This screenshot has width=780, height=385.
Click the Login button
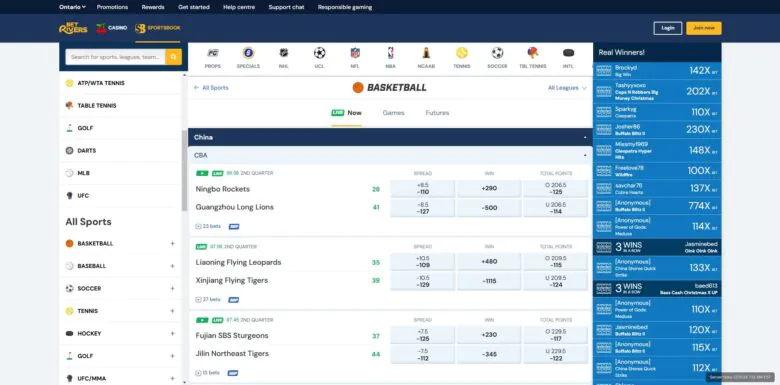coord(668,28)
